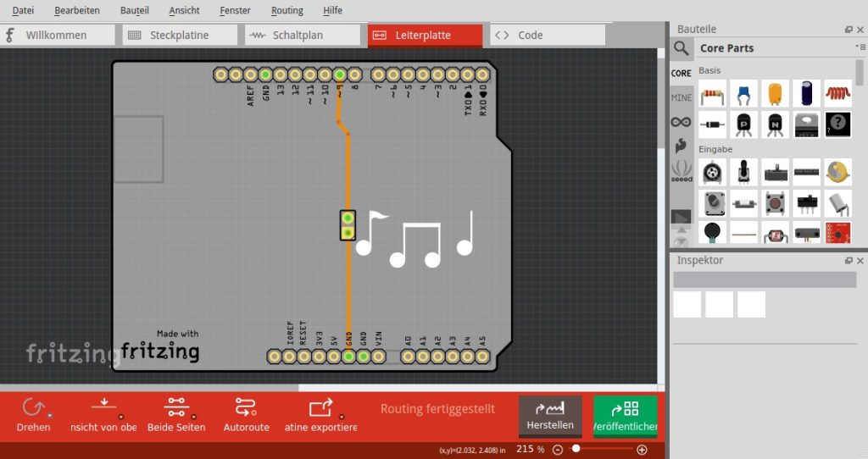Screen dimensions: 868x459
Task: Open the parts search magnifier
Action: tap(682, 48)
